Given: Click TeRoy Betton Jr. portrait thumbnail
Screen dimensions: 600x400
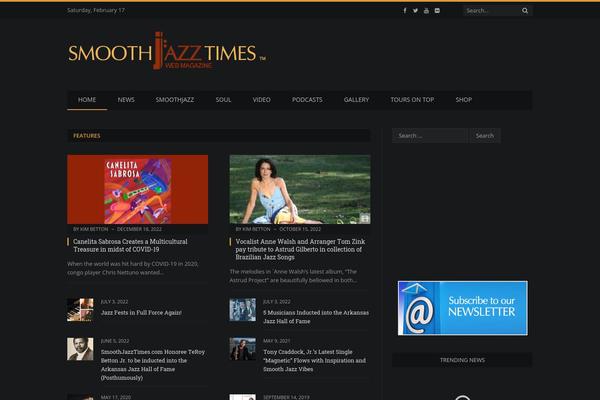Looking at the screenshot, I should click(80, 349).
